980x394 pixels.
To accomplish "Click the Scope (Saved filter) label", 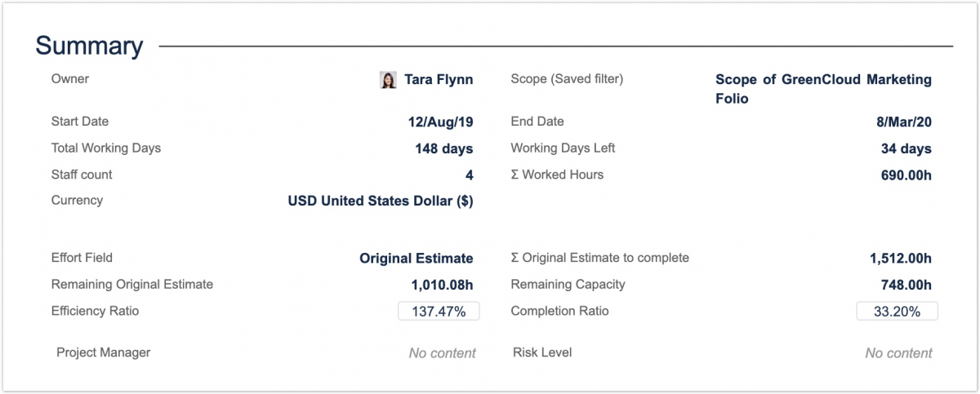I will tap(566, 79).
